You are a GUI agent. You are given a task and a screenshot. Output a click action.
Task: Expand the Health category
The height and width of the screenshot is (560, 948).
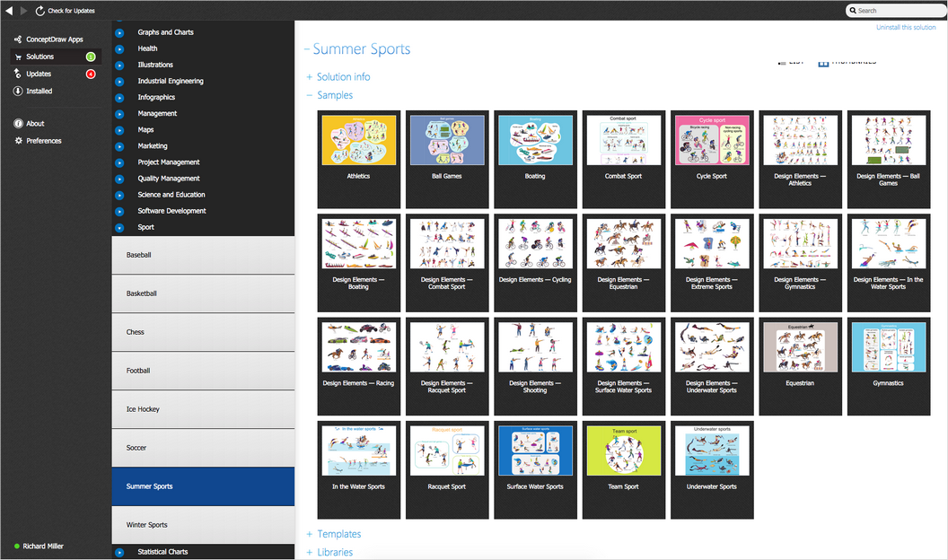[119, 49]
